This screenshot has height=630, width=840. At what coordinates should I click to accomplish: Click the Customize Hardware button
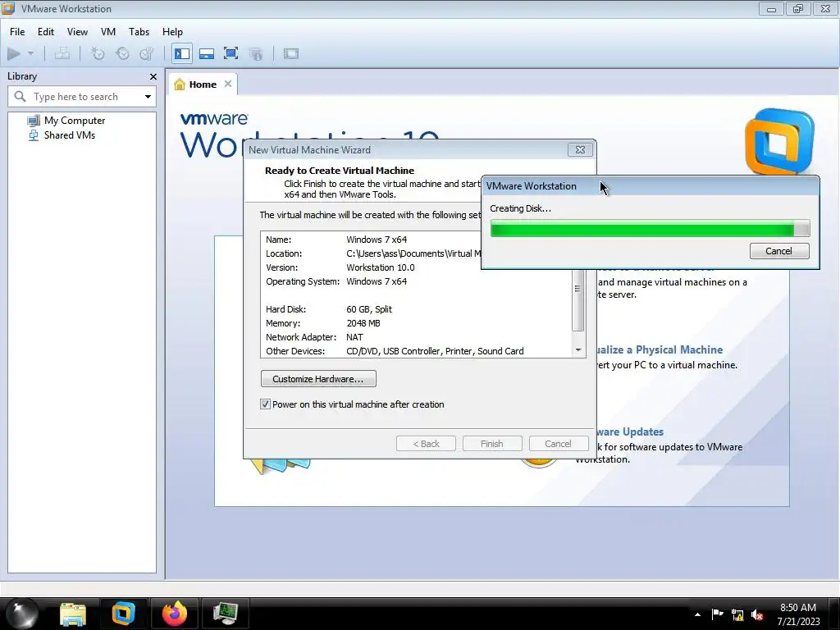click(x=318, y=379)
